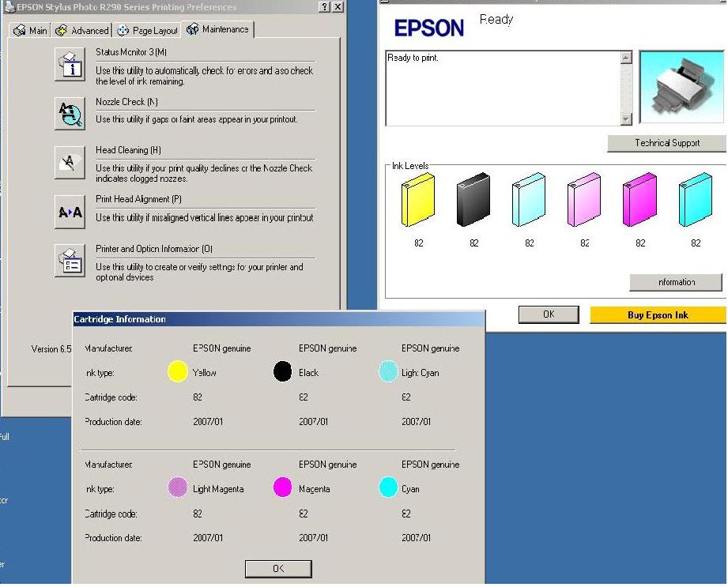Click the 'Ink Levels' group label
The height and width of the screenshot is (587, 728).
410,166
